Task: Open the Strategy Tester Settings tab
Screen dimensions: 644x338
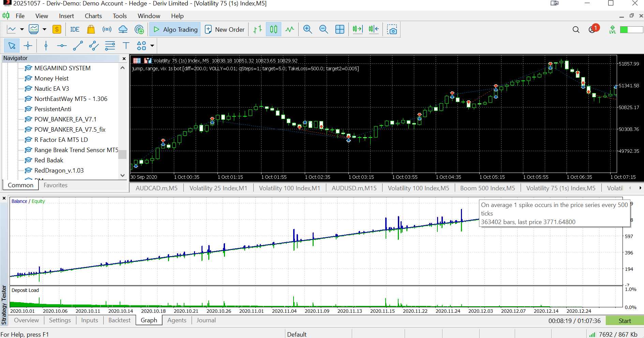Action: [60, 320]
